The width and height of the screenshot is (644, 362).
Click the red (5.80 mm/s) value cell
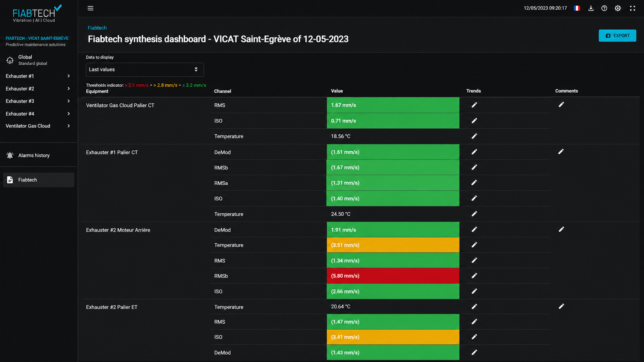click(x=393, y=276)
